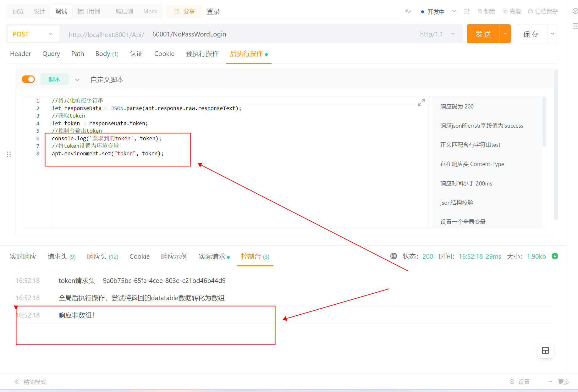Click the edit pencil icon next to title

(408, 11)
